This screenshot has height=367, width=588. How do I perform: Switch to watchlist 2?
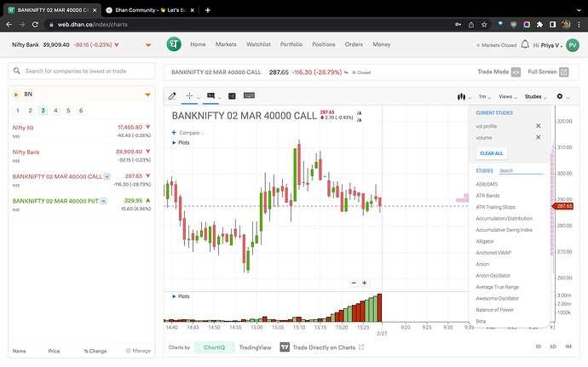31,110
